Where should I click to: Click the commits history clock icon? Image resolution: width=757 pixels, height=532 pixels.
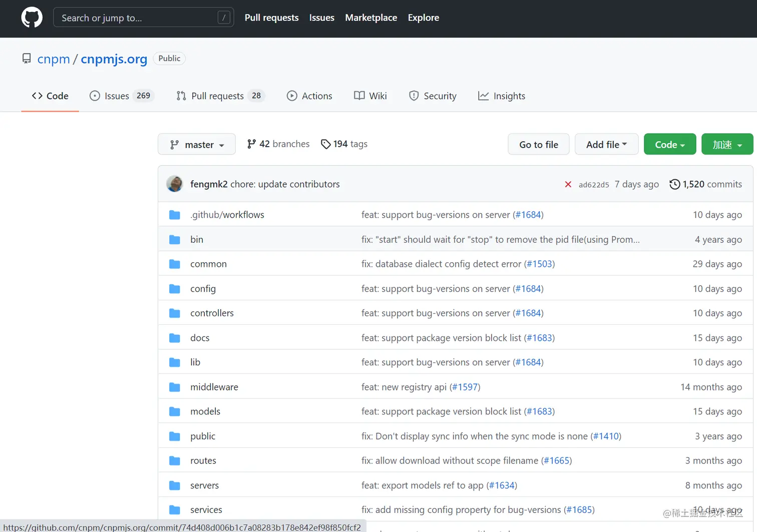[675, 184]
